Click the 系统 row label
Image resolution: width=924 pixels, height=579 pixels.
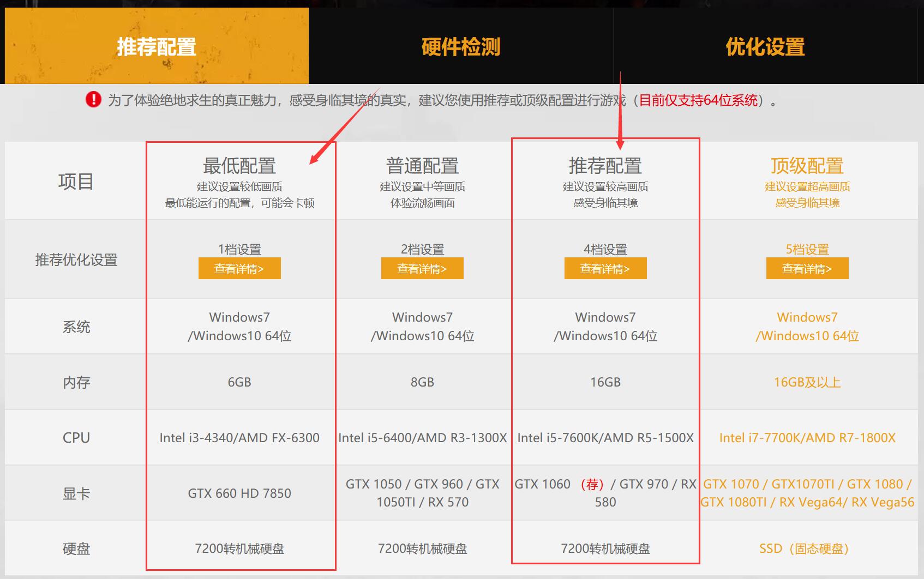[76, 327]
